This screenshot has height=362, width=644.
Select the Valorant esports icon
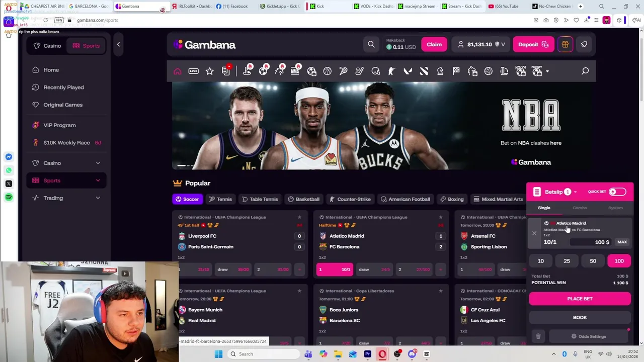coord(408,71)
